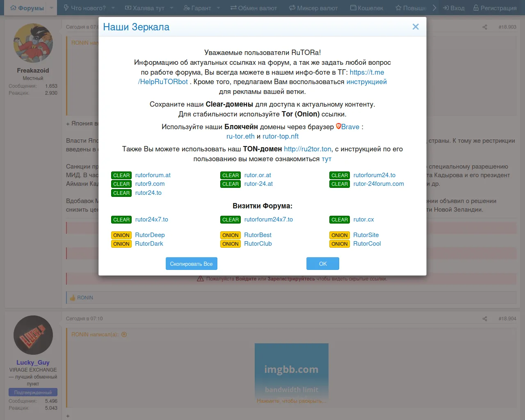Open the ru-tor.eth blockchain domain
This screenshot has width=525, height=420.
240,136
